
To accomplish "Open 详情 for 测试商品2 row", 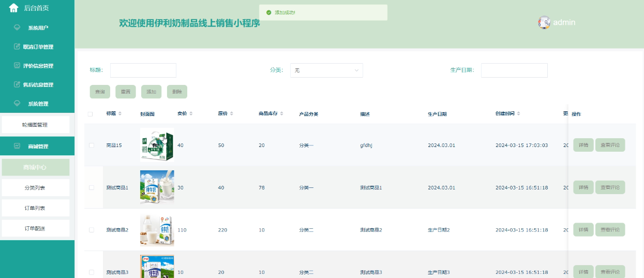I will (583, 230).
